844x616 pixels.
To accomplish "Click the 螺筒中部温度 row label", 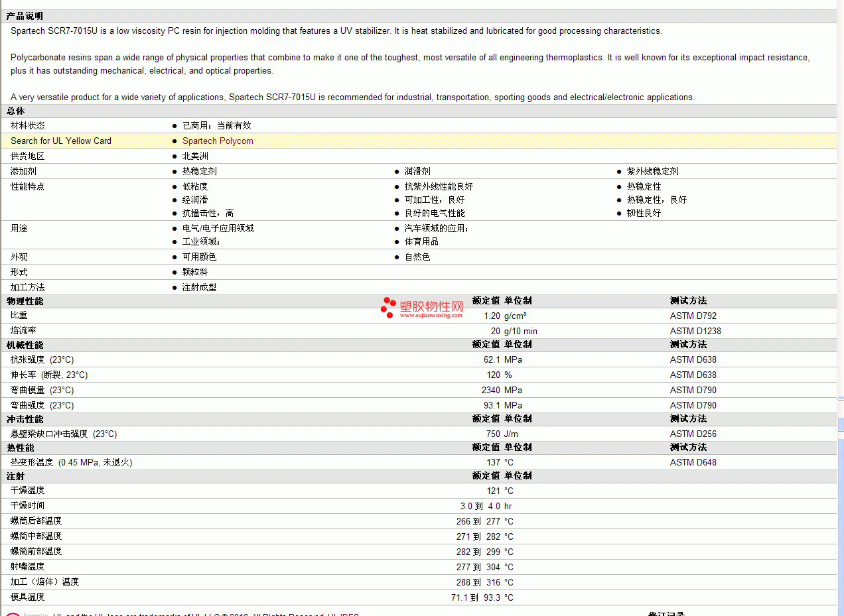I will pyautogui.click(x=36, y=536).
